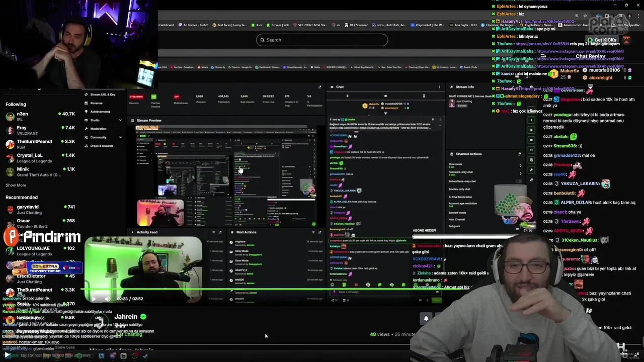This screenshot has width=644, height=362.
Task: Open ErectDictator's recommended channel
Action: click(x=40, y=279)
